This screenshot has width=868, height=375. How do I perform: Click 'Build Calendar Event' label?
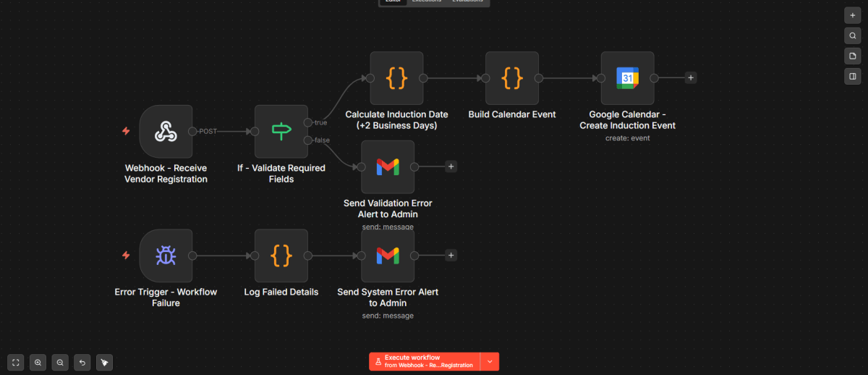tap(512, 114)
